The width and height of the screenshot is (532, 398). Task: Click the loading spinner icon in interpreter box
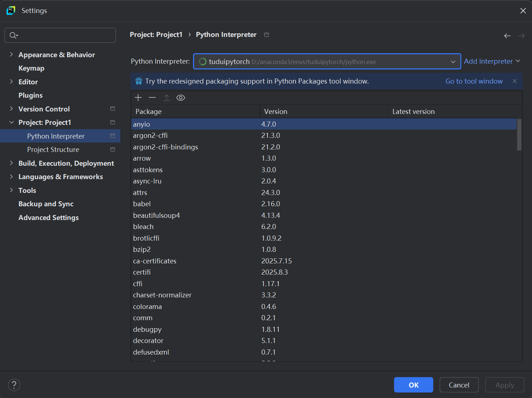tap(203, 62)
